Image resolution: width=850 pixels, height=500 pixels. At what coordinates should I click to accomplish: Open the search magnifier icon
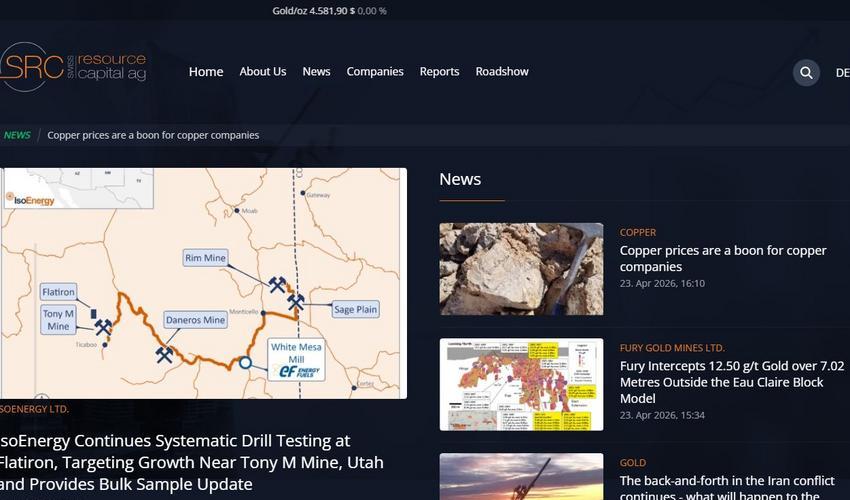806,73
